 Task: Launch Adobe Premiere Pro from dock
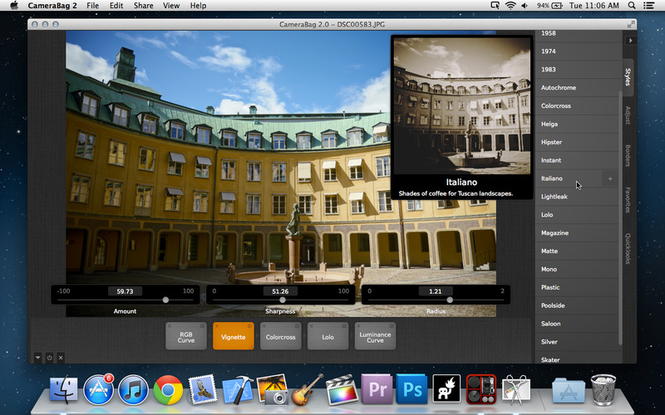tap(377, 389)
